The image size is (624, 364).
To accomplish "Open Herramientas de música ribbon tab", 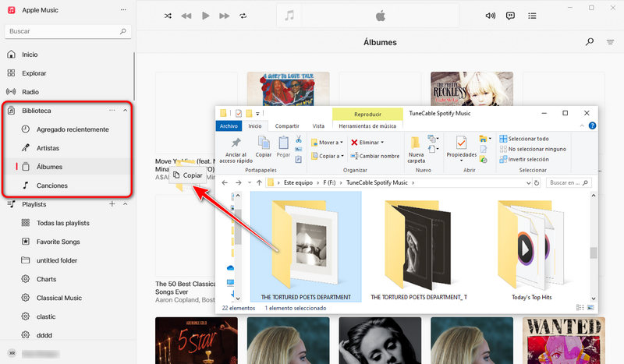I will (x=367, y=125).
